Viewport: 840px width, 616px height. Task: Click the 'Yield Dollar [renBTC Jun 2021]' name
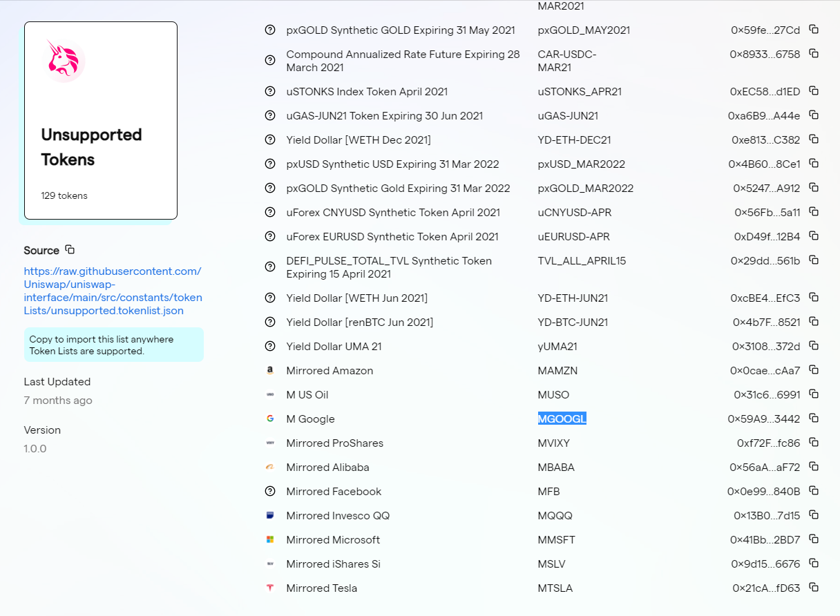point(360,322)
